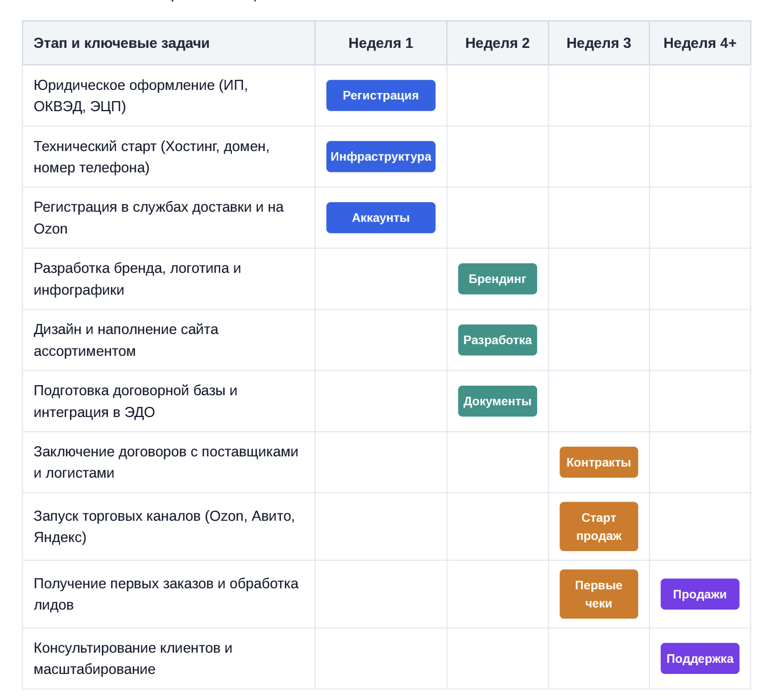The width and height of the screenshot is (769, 700).
Task: Click the Неделя 1 column header
Action: click(381, 44)
